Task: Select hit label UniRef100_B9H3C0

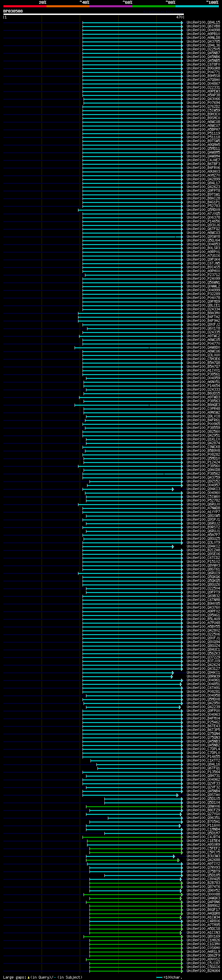Action: tap(203, 114)
